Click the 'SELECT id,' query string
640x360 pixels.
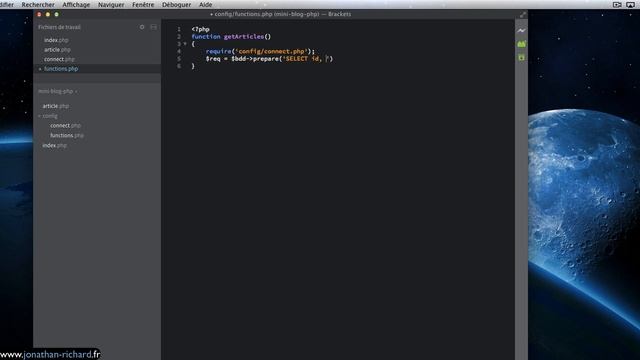pos(302,59)
